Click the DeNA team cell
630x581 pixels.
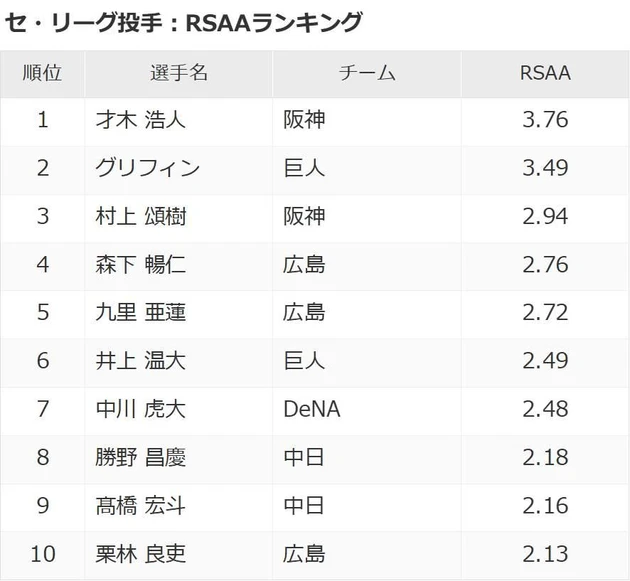coord(311,408)
